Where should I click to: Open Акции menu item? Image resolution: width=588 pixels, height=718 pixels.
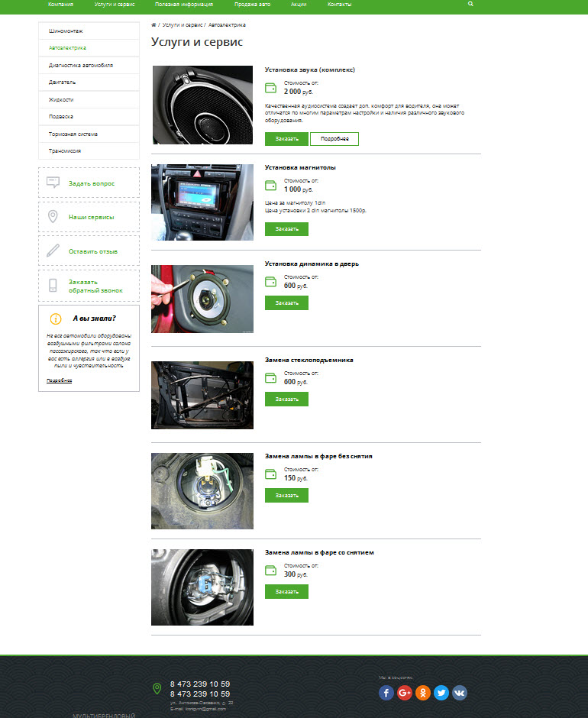coord(299,4)
